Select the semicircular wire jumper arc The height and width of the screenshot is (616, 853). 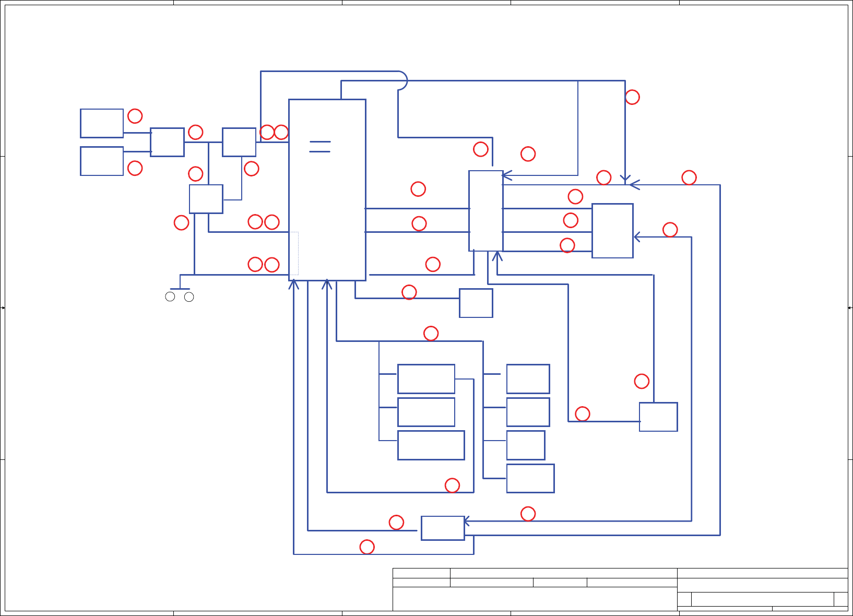pos(402,80)
